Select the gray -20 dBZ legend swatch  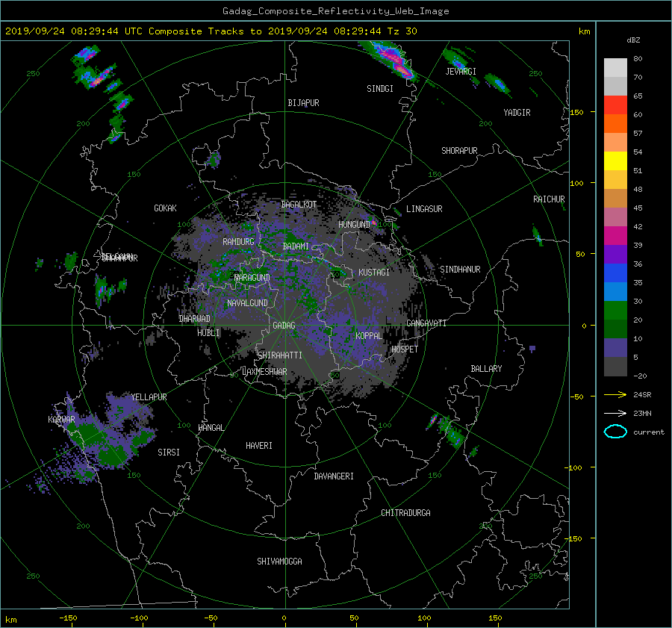615,367
